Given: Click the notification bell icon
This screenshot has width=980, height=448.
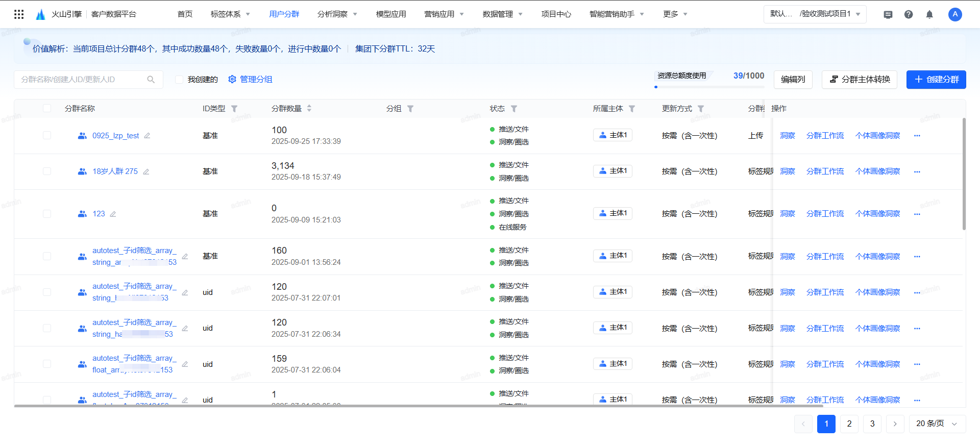Looking at the screenshot, I should tap(929, 14).
